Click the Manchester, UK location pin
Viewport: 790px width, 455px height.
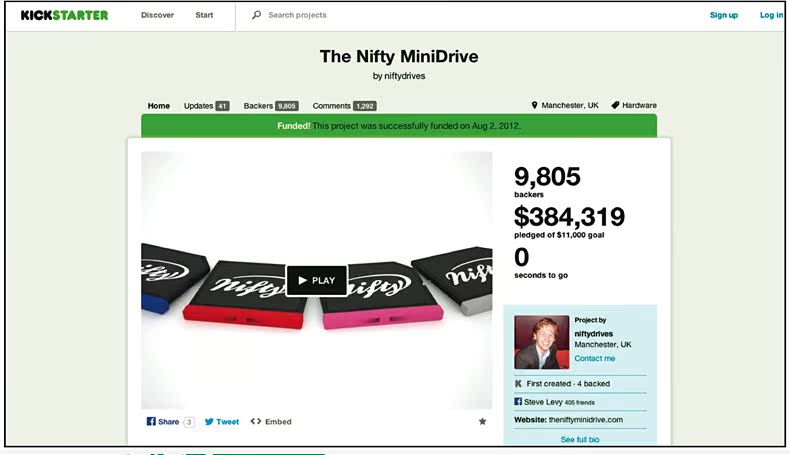point(535,105)
